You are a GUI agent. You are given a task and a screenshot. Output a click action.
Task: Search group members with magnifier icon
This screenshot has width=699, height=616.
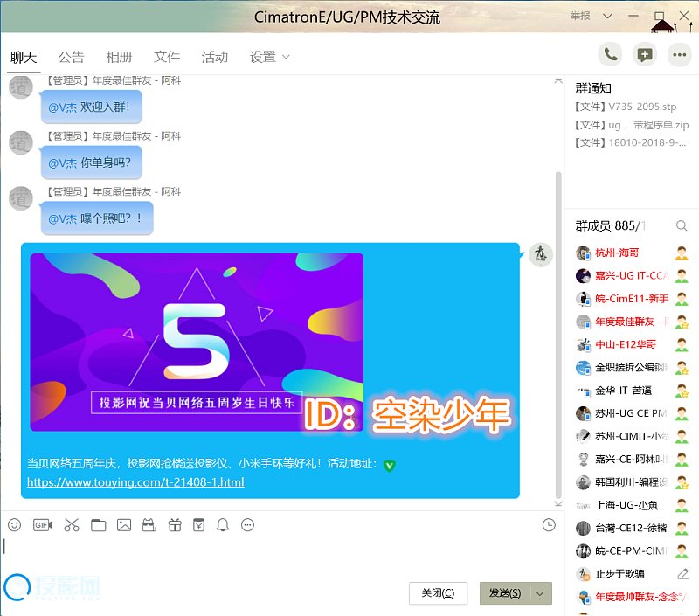tap(682, 226)
